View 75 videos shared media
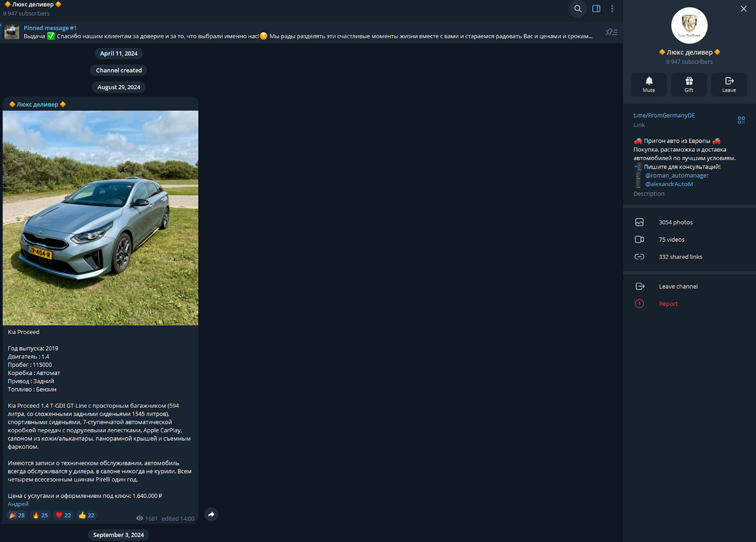 671,240
